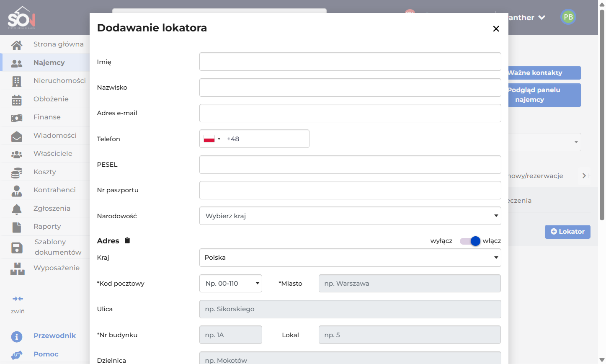
Task: Close the Dodawanie lokatora dialog
Action: pos(496,28)
